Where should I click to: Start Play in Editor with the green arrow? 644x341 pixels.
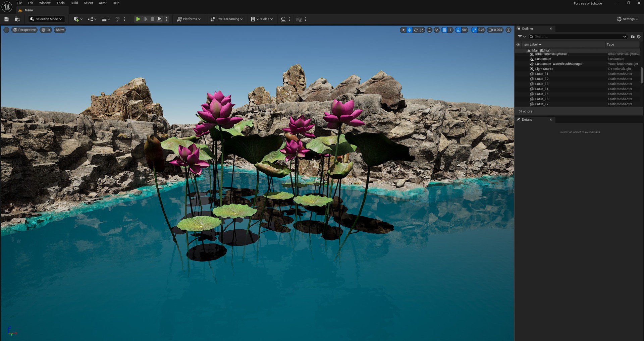(138, 19)
